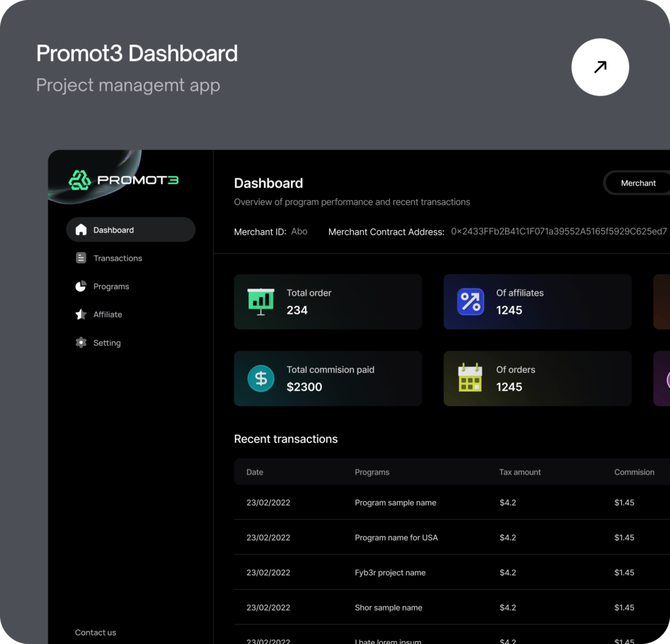Click the Promot3 logo in sidebar
This screenshot has width=670, height=644.
click(x=124, y=180)
